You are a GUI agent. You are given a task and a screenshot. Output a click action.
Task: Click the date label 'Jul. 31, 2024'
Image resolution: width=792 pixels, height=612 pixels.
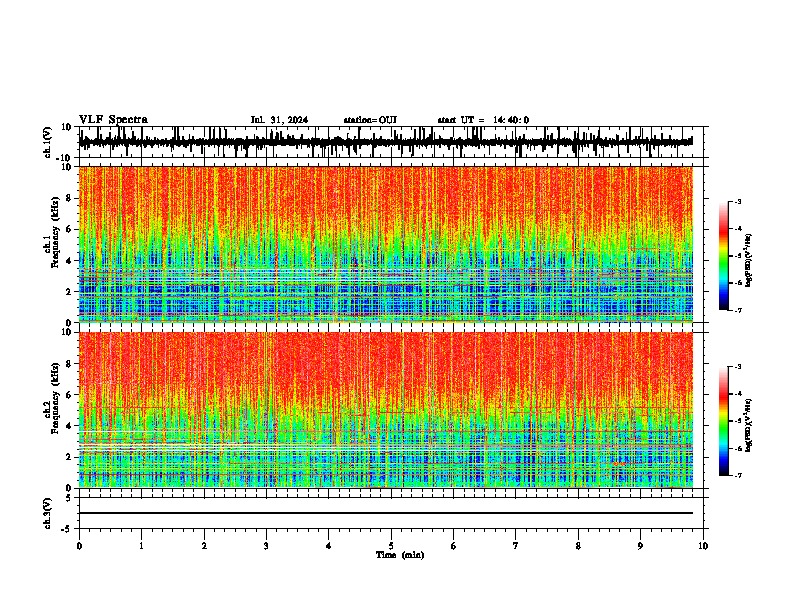pyautogui.click(x=279, y=120)
